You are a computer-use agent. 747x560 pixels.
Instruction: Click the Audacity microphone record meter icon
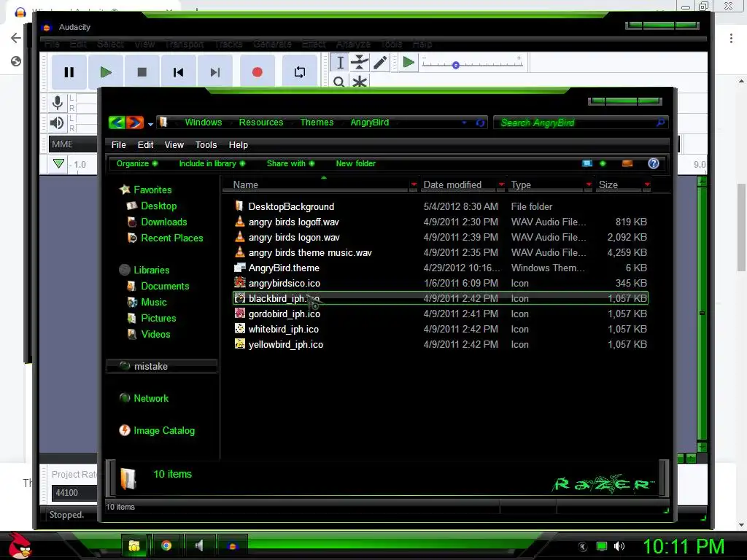[x=58, y=102]
